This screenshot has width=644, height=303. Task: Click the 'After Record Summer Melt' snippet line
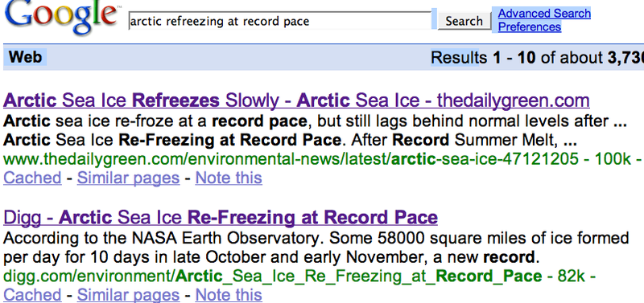(x=290, y=141)
